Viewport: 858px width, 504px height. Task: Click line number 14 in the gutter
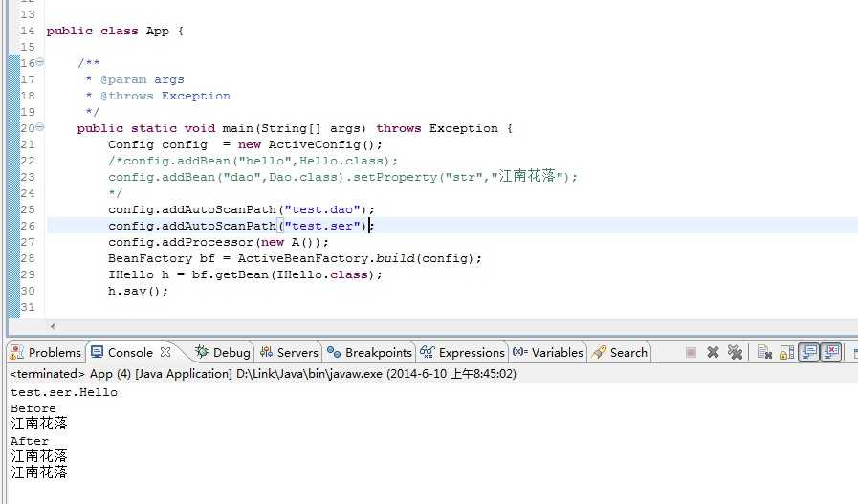[x=28, y=31]
